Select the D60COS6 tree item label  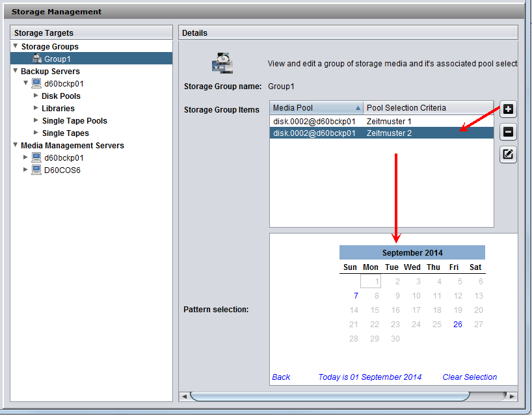tap(62, 170)
